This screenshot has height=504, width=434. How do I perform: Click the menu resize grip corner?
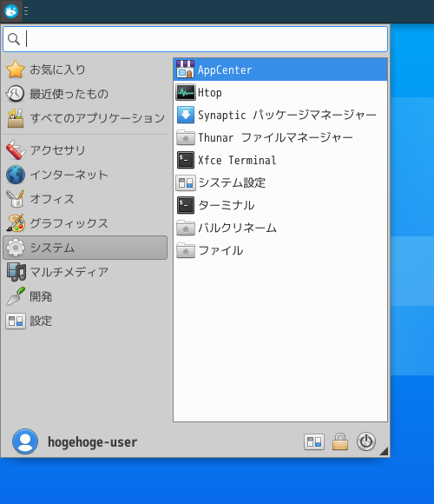tap(384, 451)
